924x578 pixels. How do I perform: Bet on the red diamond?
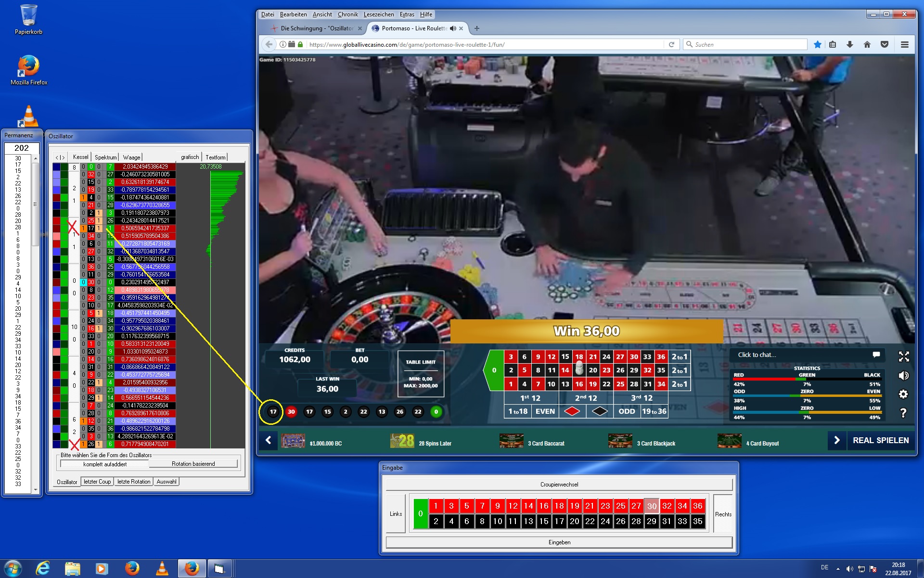pyautogui.click(x=572, y=411)
